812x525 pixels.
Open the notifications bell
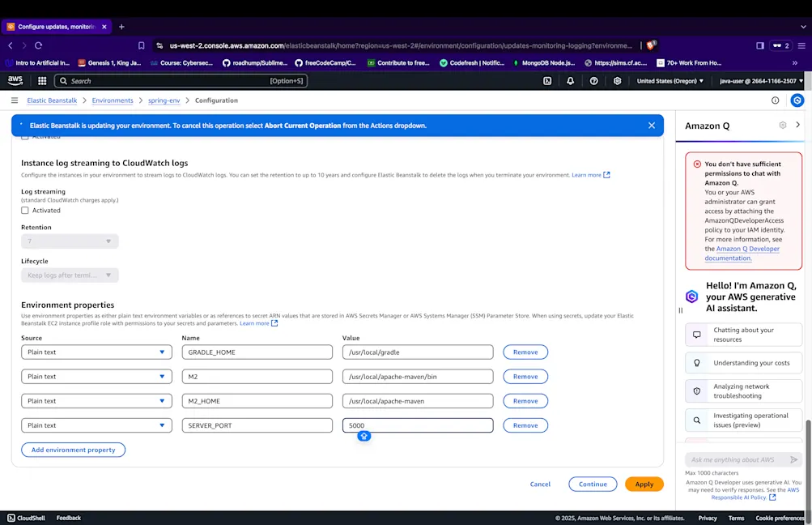coord(570,81)
